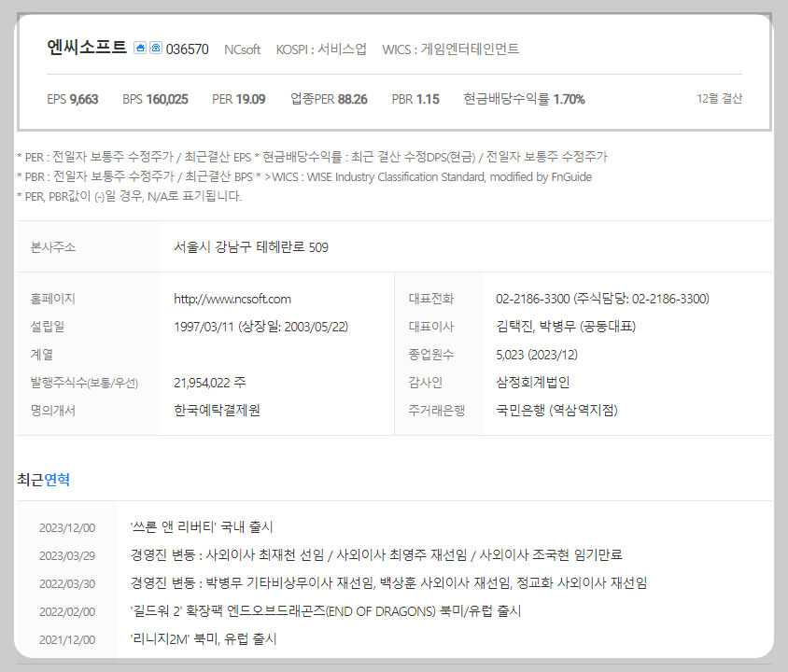Viewport: 788px width, 672px height.
Task: Click the 2022/02/00 history date
Action: point(67,611)
